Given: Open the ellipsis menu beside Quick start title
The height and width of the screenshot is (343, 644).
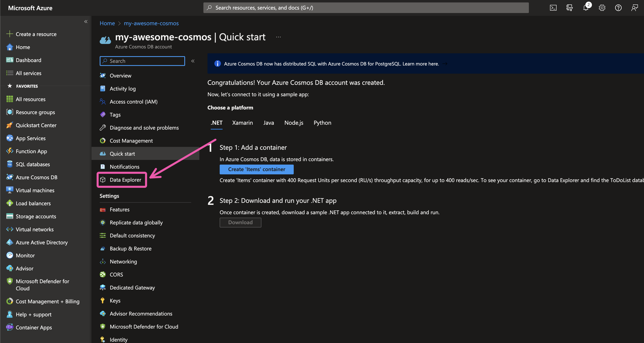Looking at the screenshot, I should coord(278,37).
